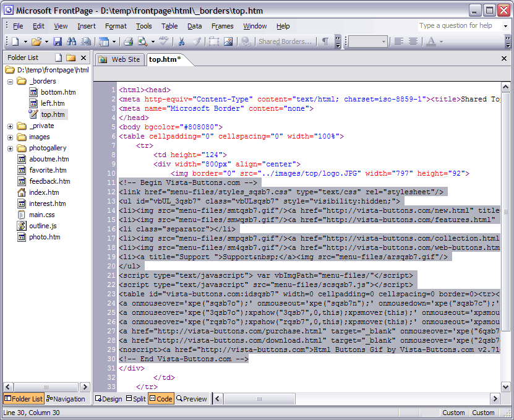Click the standard toolbar options chevron

pyautogui.click(x=338, y=41)
